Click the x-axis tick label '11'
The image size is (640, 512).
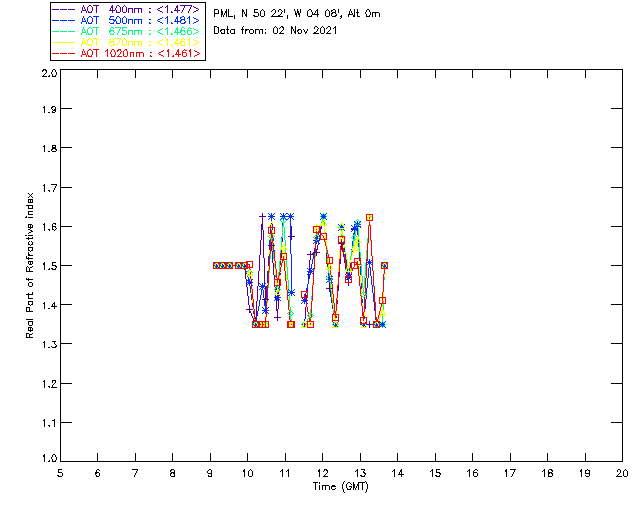point(285,473)
